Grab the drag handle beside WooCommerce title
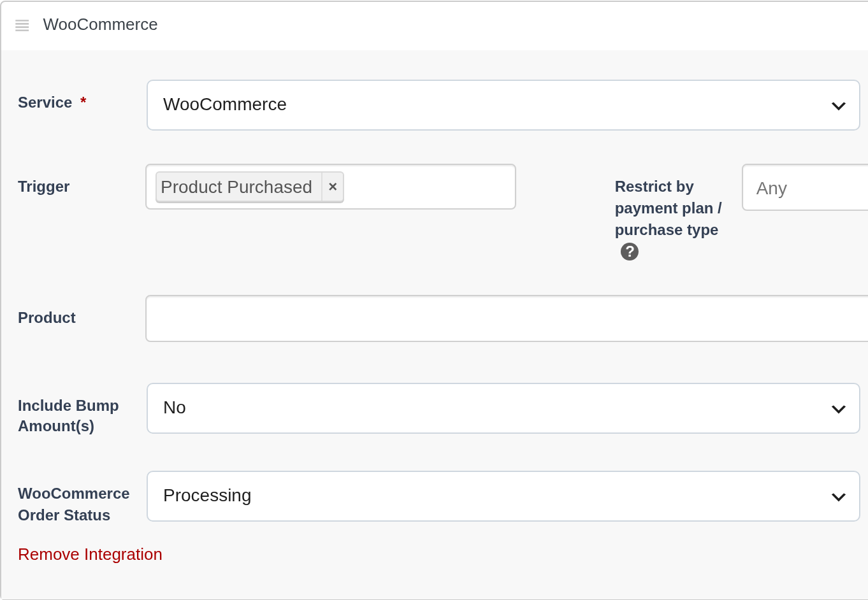 click(22, 25)
